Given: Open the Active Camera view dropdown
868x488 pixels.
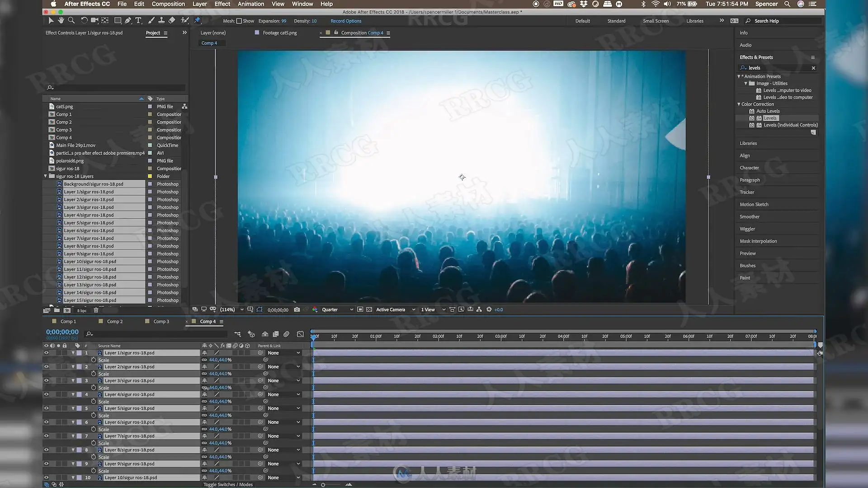Looking at the screenshot, I should coord(396,310).
